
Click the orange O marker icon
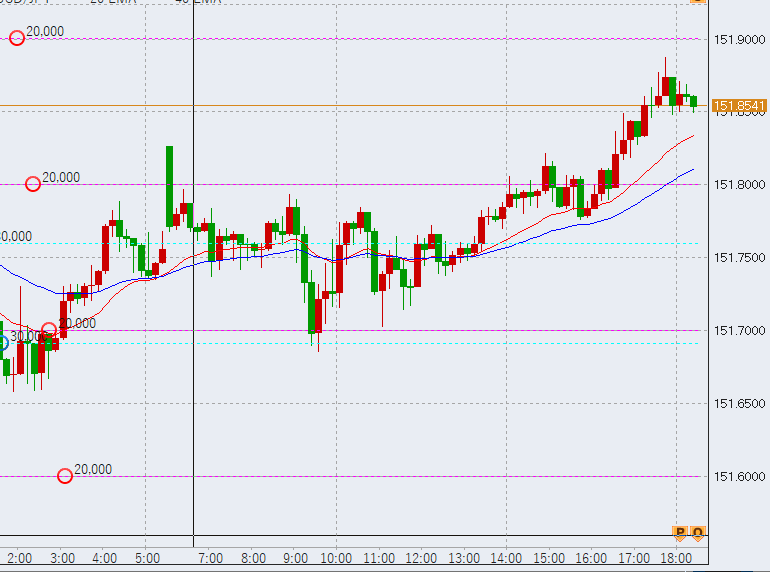(697, 533)
